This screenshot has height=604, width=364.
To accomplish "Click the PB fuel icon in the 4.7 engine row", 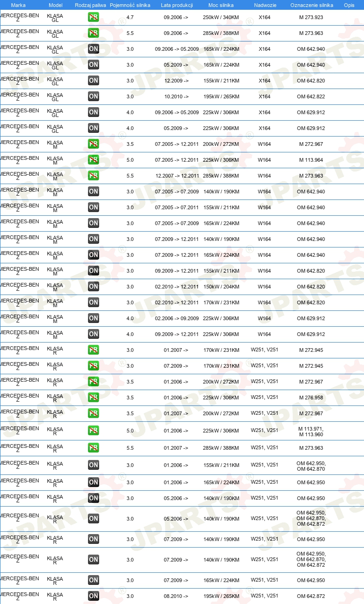I will pos(94,17).
